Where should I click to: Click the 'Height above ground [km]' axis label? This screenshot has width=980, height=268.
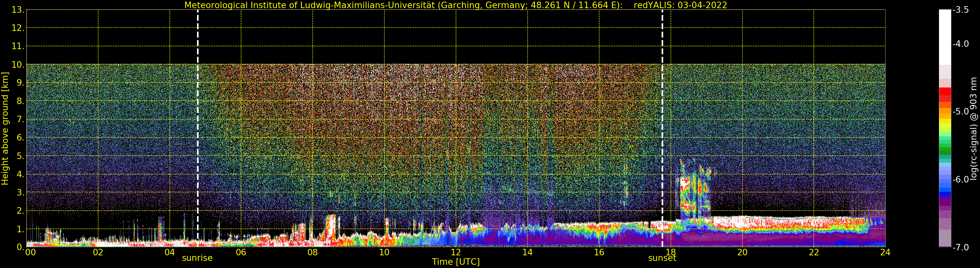click(x=5, y=128)
